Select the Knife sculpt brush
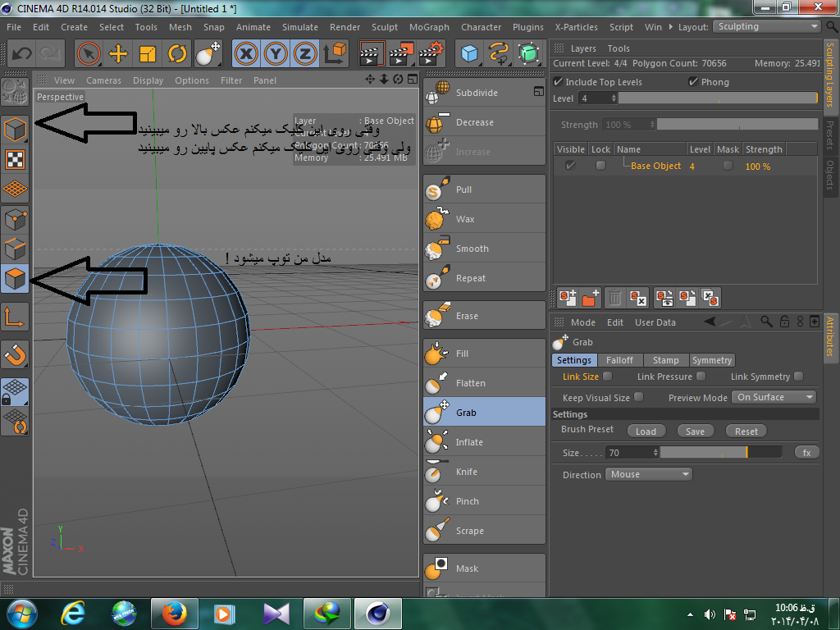Screen dimensions: 840x630 point(484,472)
